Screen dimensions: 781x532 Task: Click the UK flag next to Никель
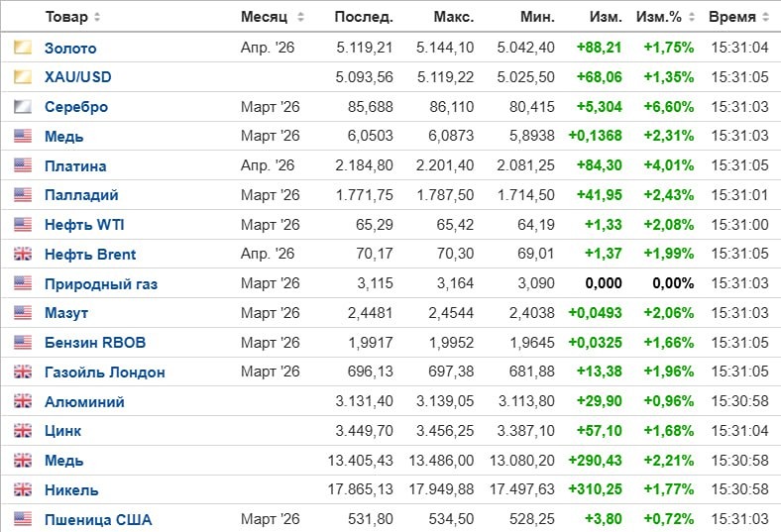click(x=23, y=489)
